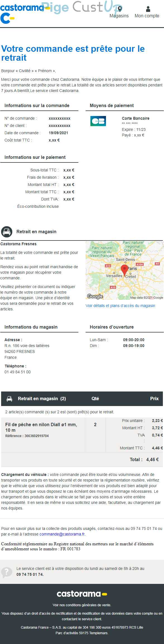164x644 pixels.
Task: Open Voir nos conditions générales de vente
Action: click(82, 605)
